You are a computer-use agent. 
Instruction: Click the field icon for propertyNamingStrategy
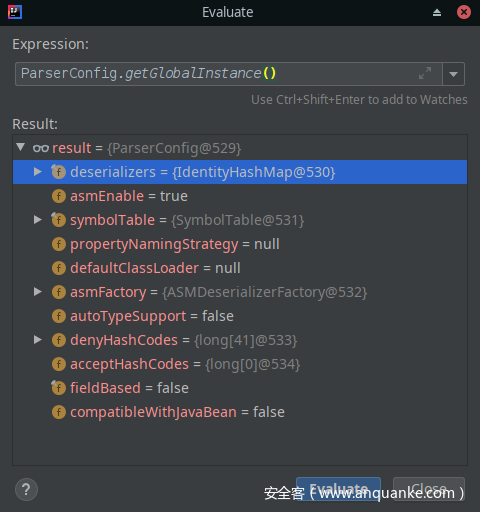click(59, 244)
